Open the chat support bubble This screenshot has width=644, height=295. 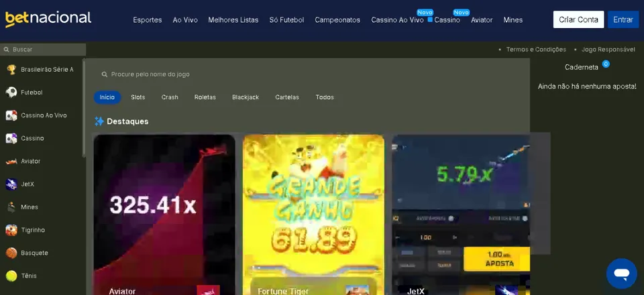pyautogui.click(x=621, y=274)
